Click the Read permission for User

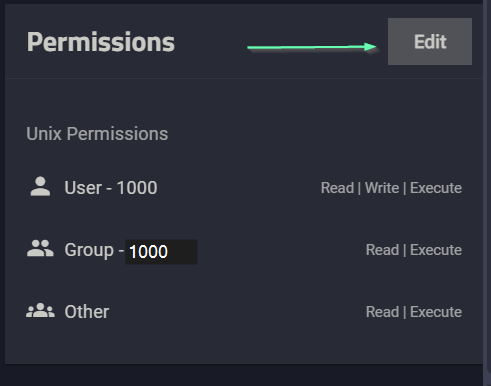[x=337, y=188]
